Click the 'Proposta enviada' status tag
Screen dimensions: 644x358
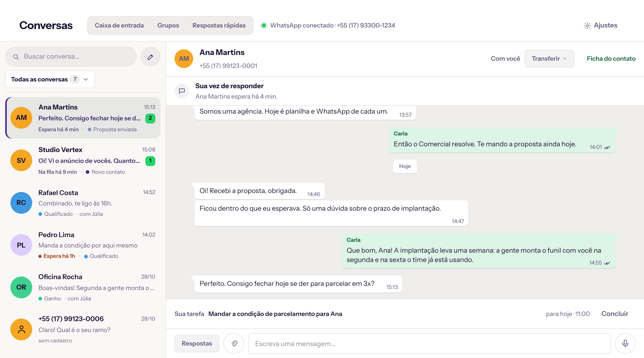tap(112, 129)
